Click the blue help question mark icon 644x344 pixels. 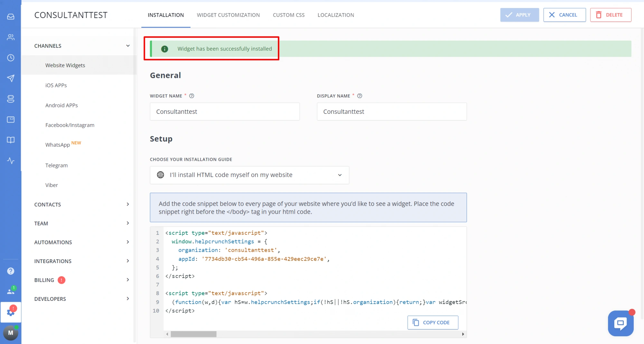pyautogui.click(x=11, y=271)
